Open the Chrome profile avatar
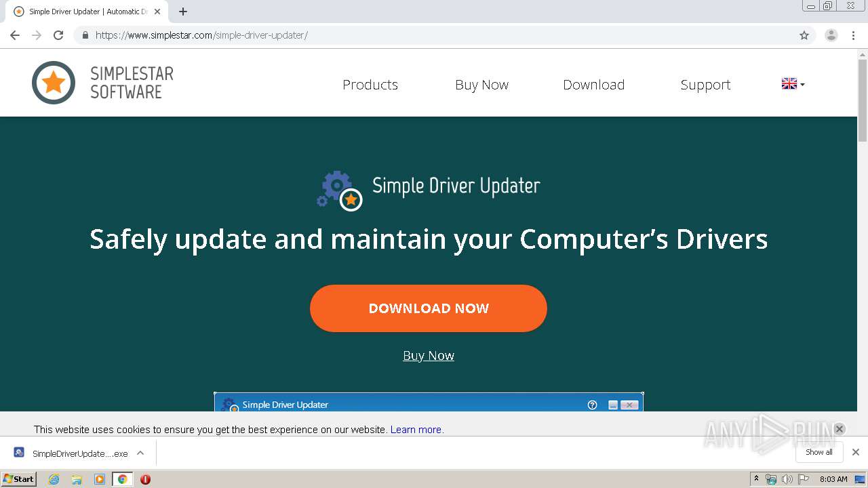The height and width of the screenshot is (488, 868). (831, 35)
